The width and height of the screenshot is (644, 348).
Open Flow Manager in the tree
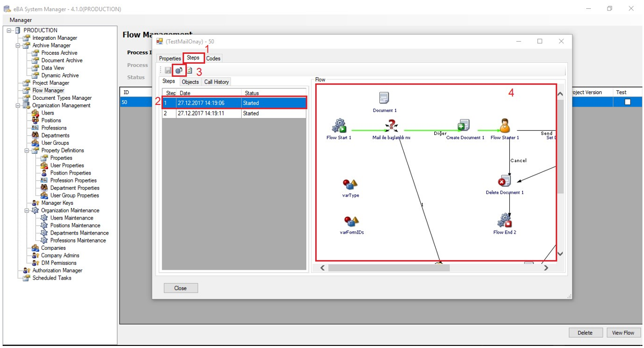(x=48, y=90)
